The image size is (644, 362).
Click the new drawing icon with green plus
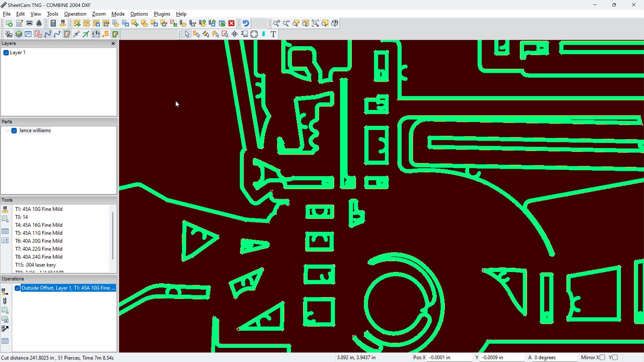[x=135, y=23]
